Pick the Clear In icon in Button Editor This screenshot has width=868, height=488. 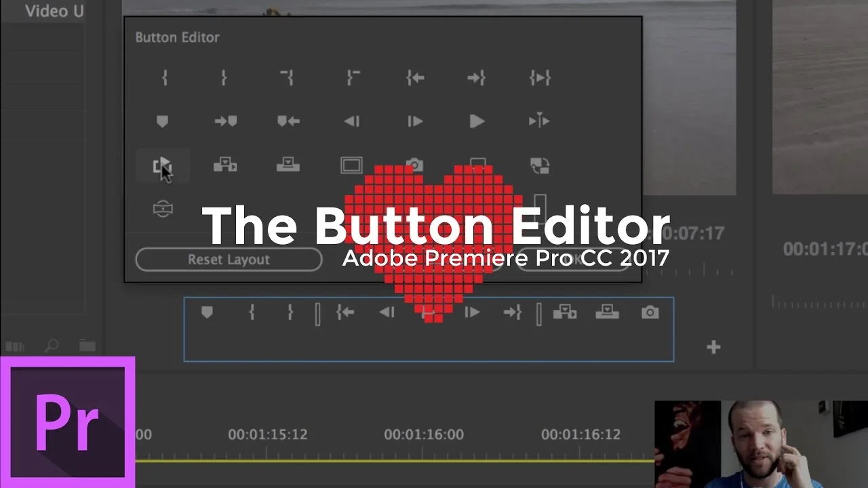[x=287, y=77]
